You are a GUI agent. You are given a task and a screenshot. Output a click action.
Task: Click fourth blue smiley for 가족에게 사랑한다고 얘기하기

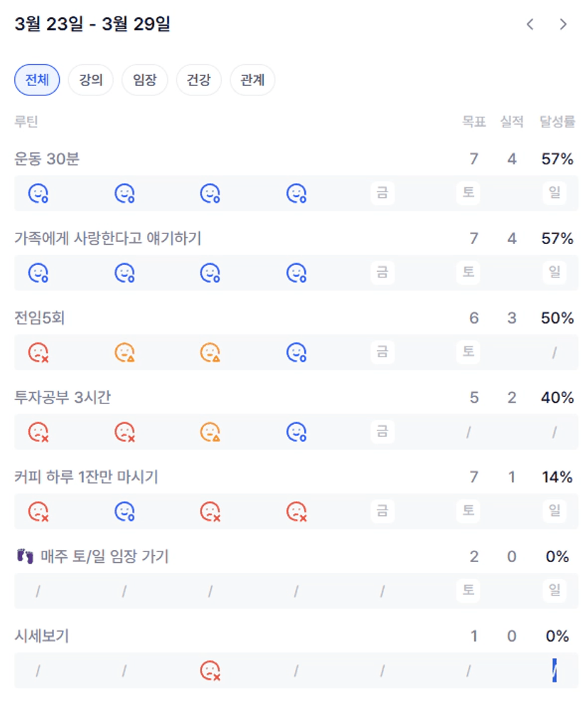[296, 273]
